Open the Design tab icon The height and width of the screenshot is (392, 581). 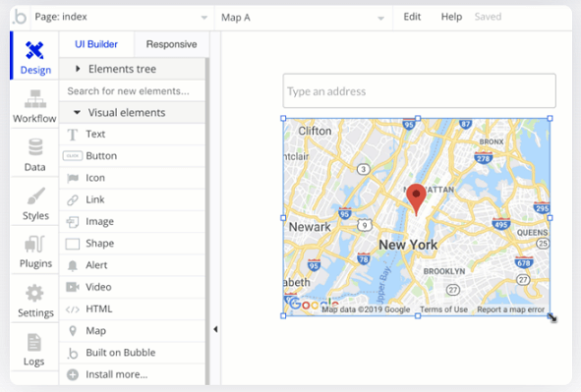(34, 50)
